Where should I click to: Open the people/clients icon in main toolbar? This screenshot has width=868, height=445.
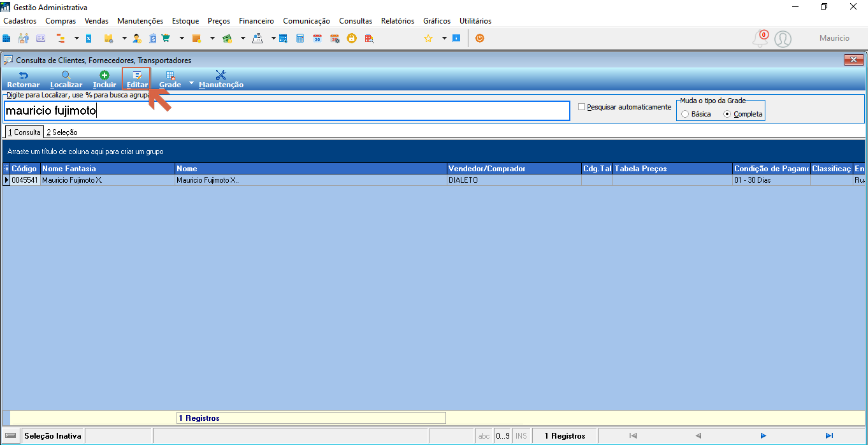[x=24, y=38]
